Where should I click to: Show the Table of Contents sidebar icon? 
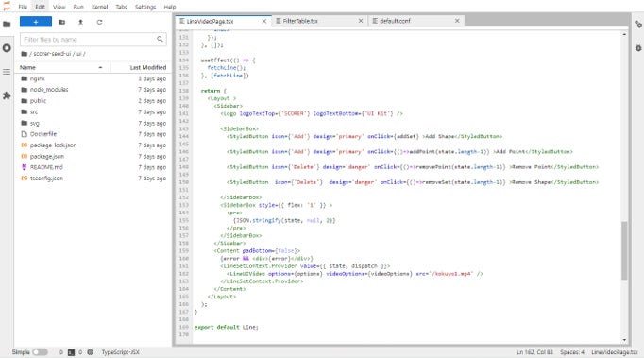(x=7, y=72)
